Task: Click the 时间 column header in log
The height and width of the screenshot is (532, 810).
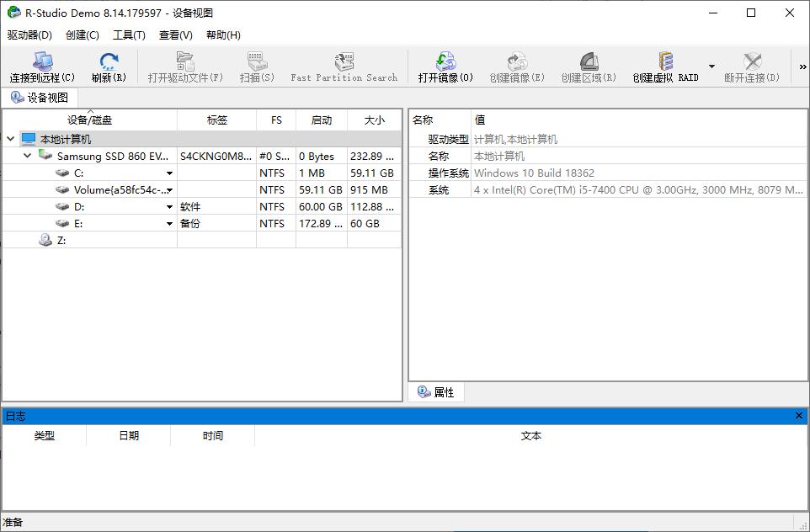Action: coord(213,435)
